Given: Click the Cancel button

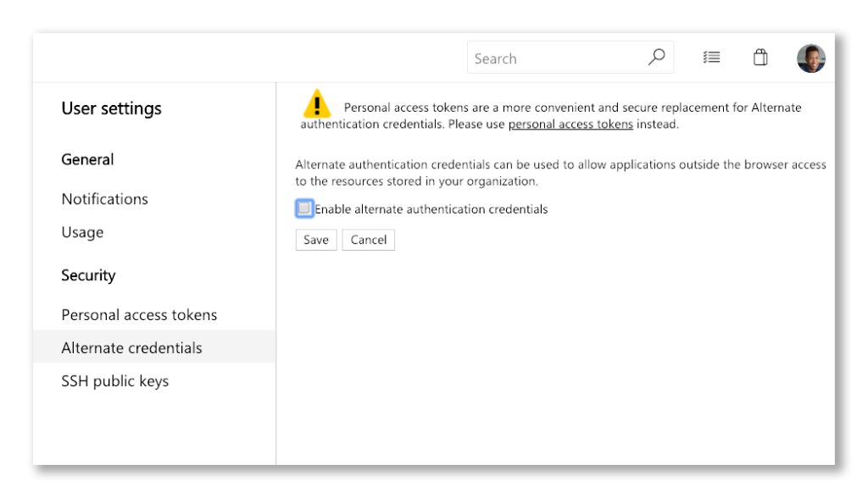Looking at the screenshot, I should pos(368,240).
